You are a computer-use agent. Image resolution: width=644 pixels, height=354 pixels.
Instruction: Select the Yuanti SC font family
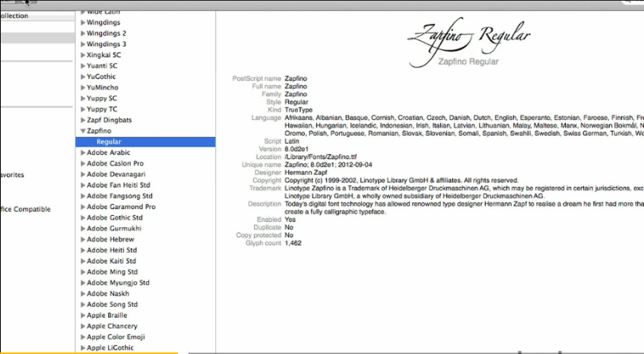pos(102,65)
